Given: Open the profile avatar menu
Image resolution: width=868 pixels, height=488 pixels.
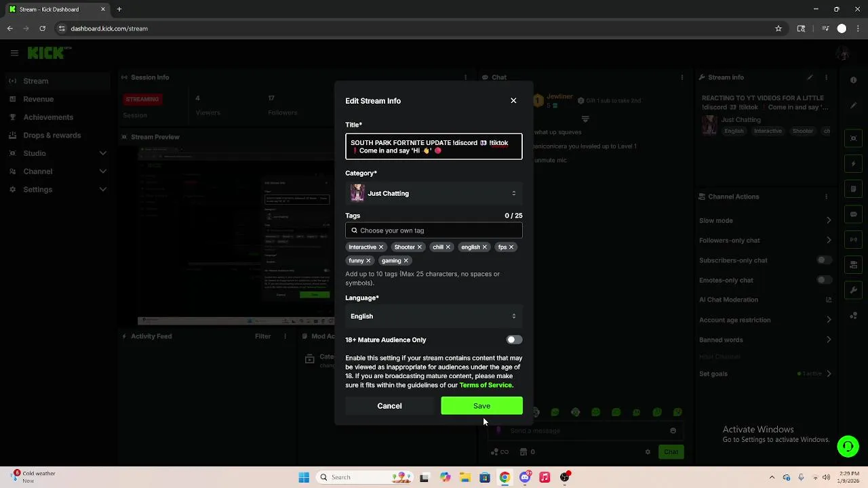Looking at the screenshot, I should pyautogui.click(x=843, y=53).
